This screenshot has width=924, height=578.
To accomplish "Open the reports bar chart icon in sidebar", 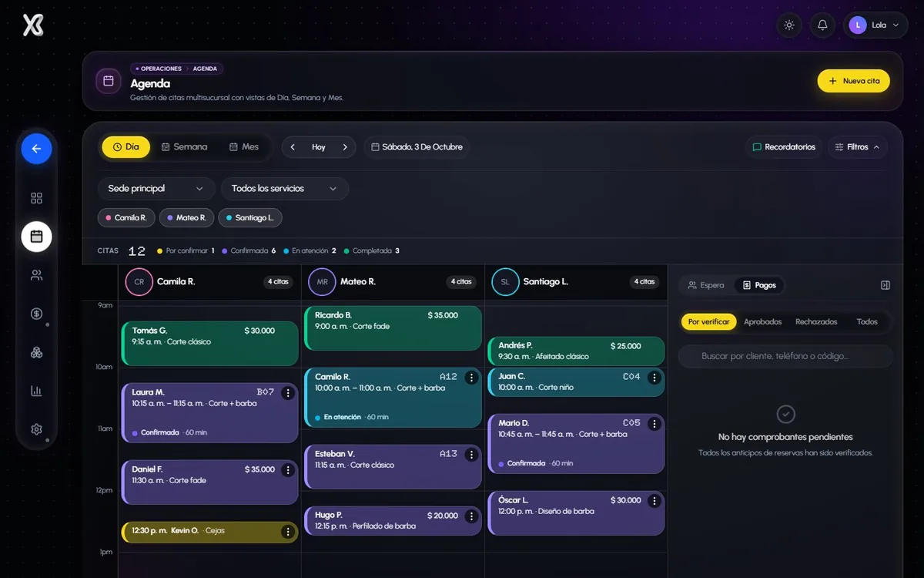I will click(x=36, y=391).
